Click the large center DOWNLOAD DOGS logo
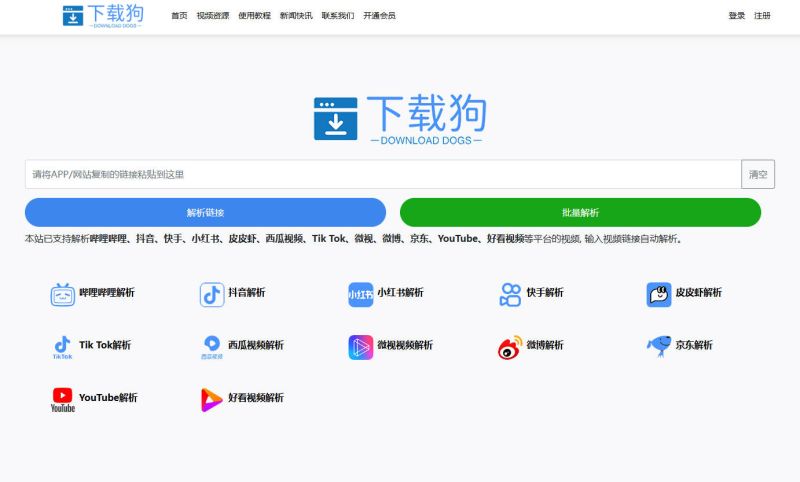The width and height of the screenshot is (800, 482). [x=400, y=118]
